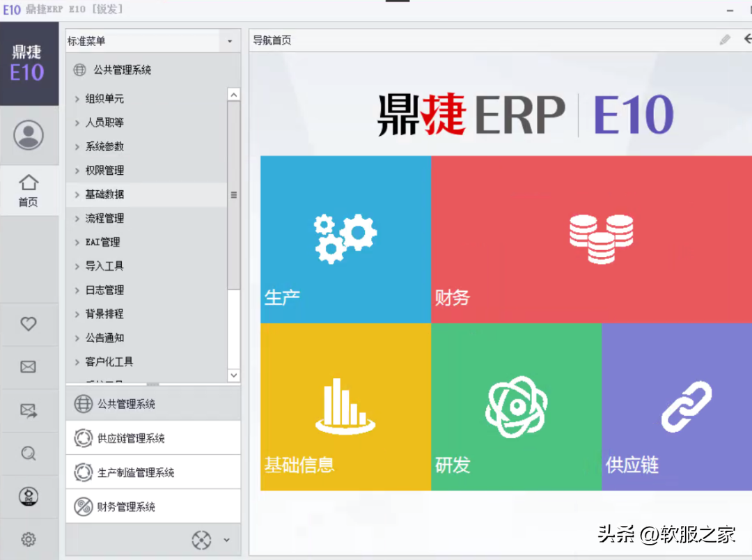The height and width of the screenshot is (560, 752).
Task: Click the coins icon on 财务 tile
Action: tap(602, 239)
